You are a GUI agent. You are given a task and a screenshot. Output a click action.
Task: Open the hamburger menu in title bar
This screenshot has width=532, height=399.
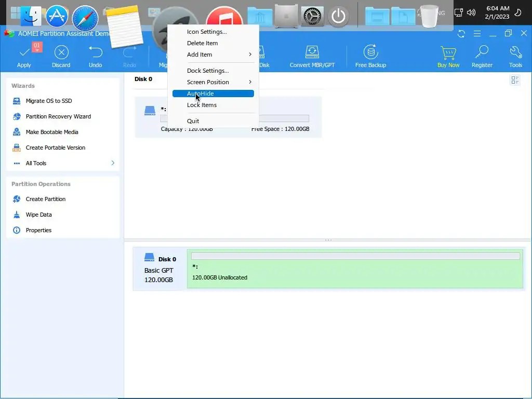pos(477,34)
